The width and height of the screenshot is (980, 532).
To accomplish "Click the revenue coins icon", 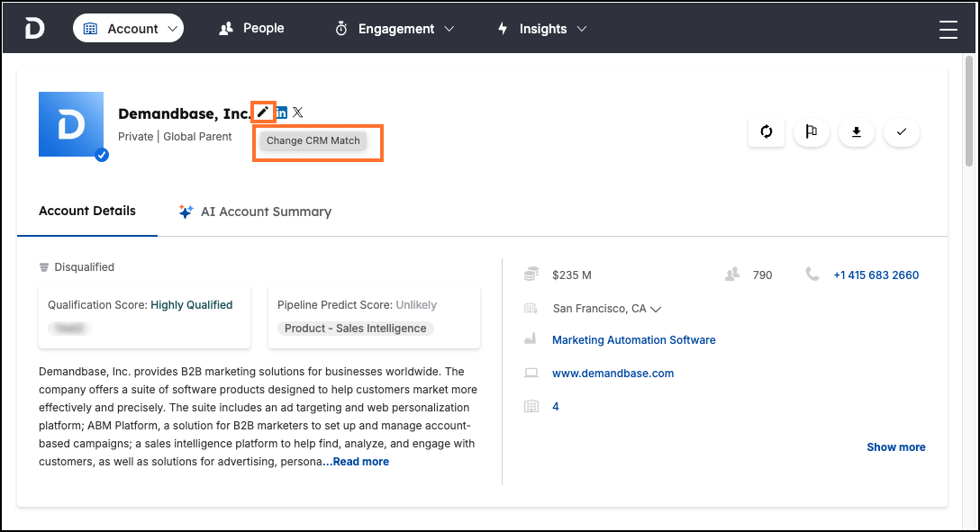I will point(531,275).
